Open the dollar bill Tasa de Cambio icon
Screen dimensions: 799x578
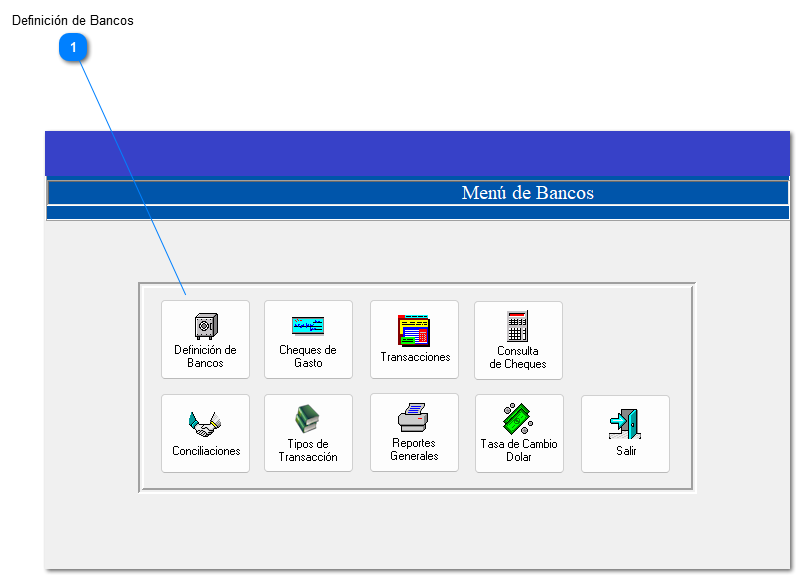point(518,419)
